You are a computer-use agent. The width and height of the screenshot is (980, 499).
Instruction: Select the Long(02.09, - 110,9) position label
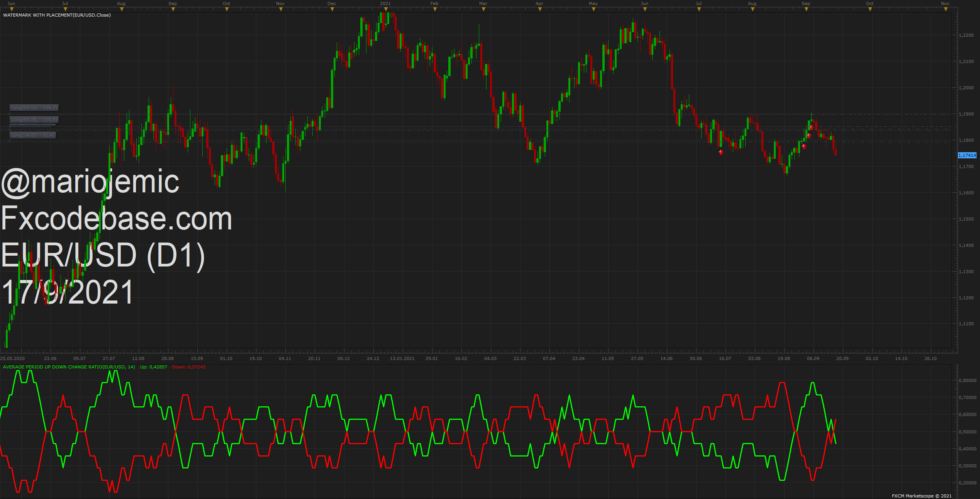click(34, 120)
